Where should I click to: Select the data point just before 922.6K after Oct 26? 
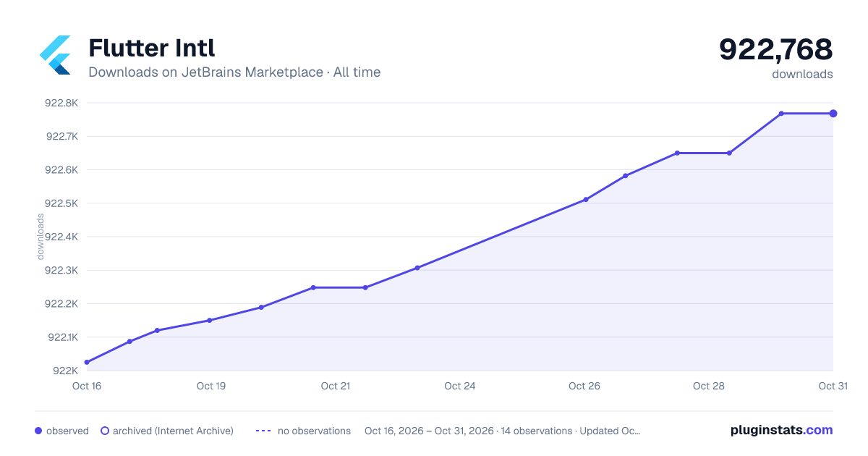click(625, 175)
